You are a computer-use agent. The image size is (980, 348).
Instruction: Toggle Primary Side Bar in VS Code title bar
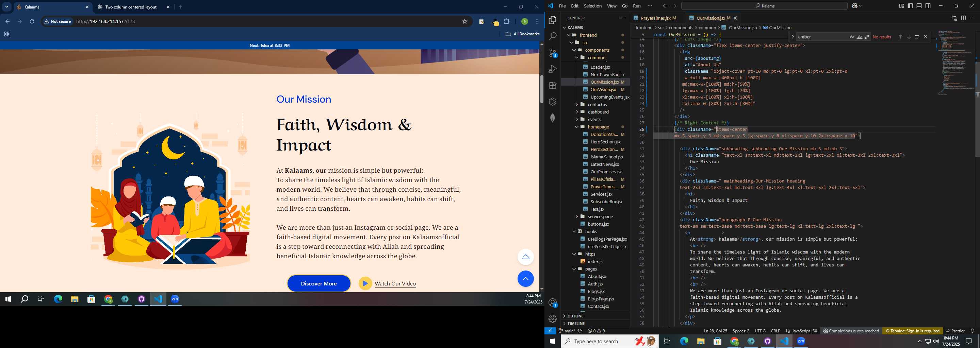click(x=910, y=6)
